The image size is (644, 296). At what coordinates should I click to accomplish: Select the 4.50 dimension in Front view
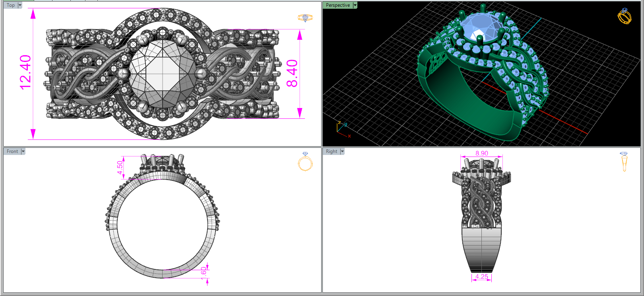(120, 167)
